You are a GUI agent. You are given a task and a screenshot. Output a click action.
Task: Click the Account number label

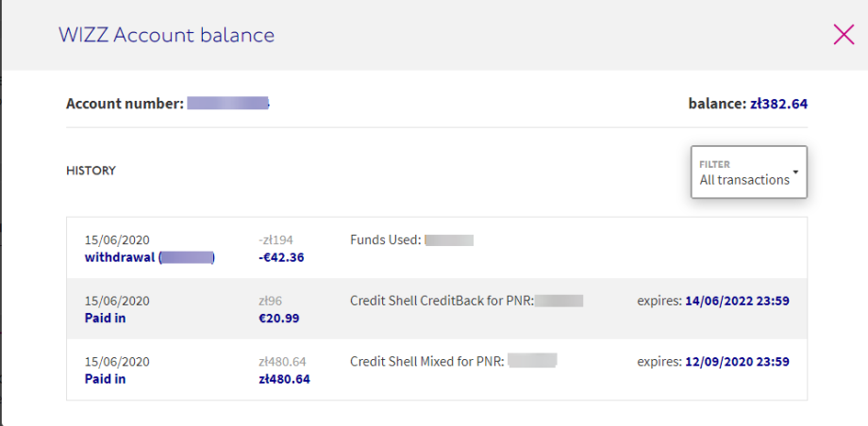(125, 104)
